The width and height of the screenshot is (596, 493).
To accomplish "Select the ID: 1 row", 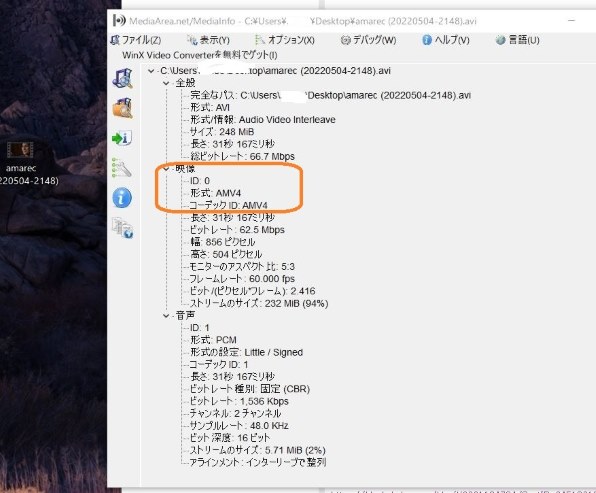I will (x=200, y=328).
